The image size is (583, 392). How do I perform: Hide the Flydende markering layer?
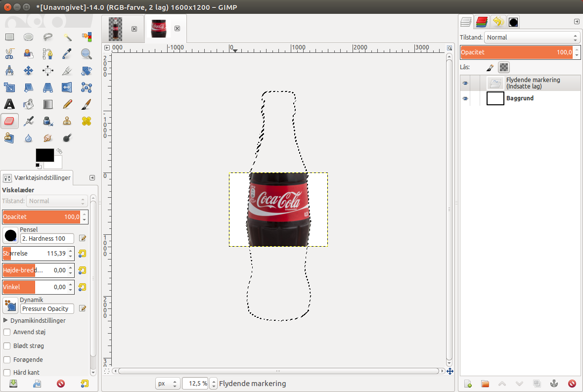click(465, 83)
